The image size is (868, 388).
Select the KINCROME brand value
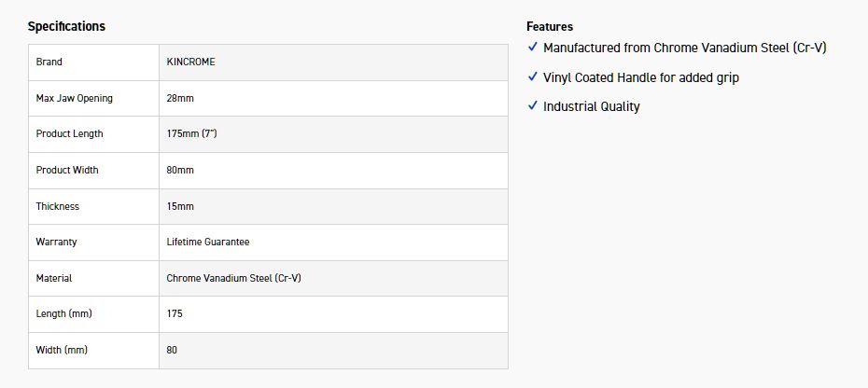click(x=190, y=62)
